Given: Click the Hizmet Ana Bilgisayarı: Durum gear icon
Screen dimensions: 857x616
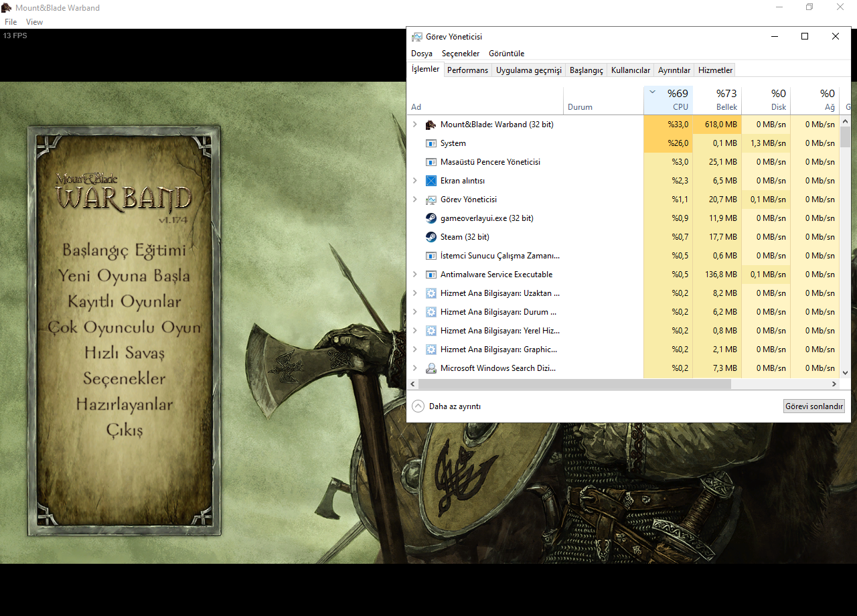Looking at the screenshot, I should pyautogui.click(x=431, y=312).
